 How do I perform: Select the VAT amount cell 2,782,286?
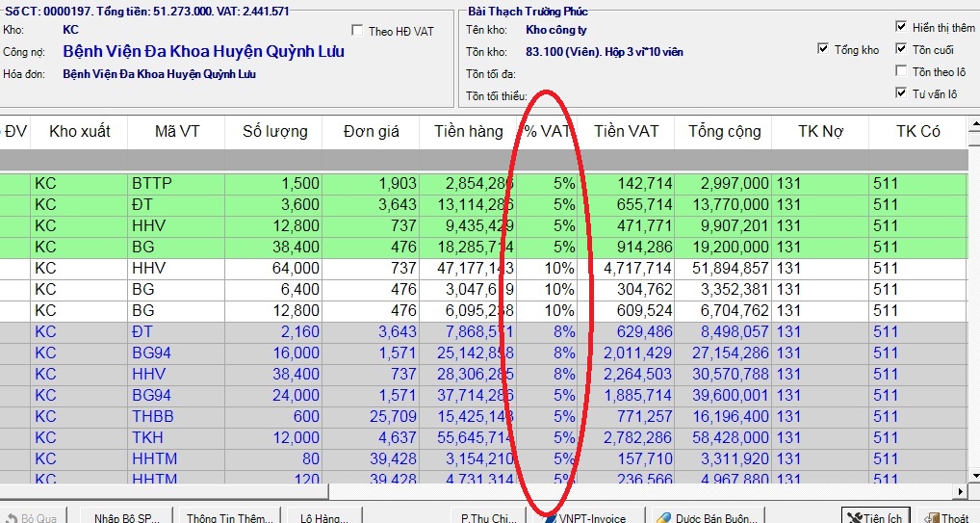pyautogui.click(x=627, y=437)
